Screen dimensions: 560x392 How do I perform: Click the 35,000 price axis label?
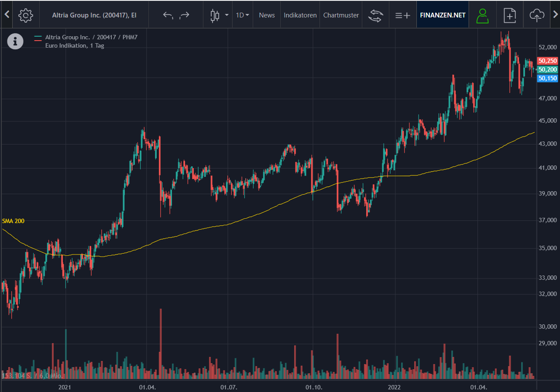pos(547,248)
